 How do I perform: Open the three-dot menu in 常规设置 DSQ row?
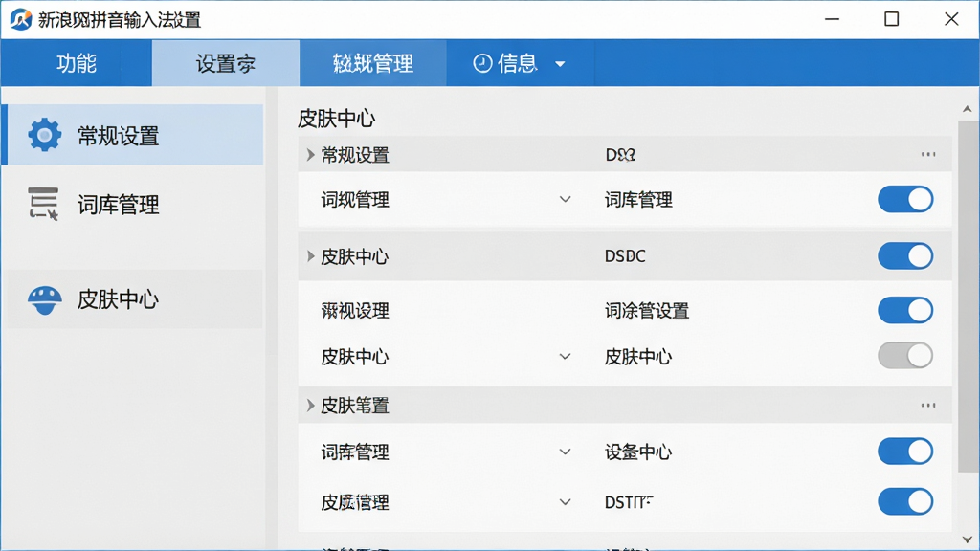928,154
